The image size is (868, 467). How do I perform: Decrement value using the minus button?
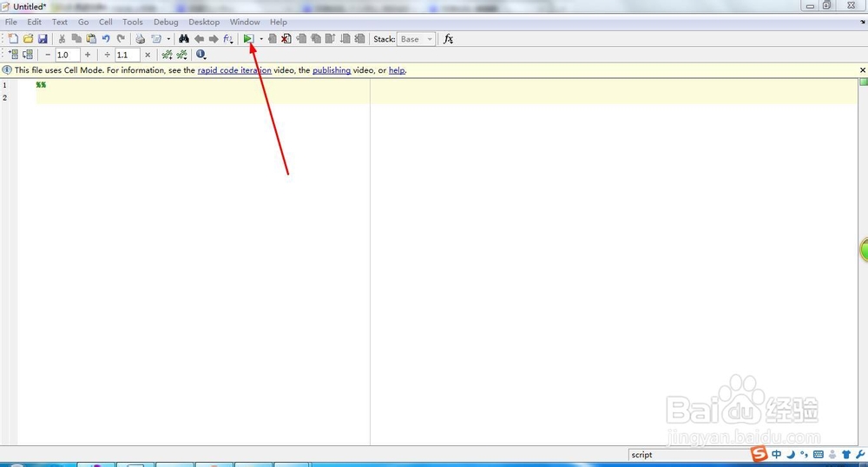[x=48, y=55]
